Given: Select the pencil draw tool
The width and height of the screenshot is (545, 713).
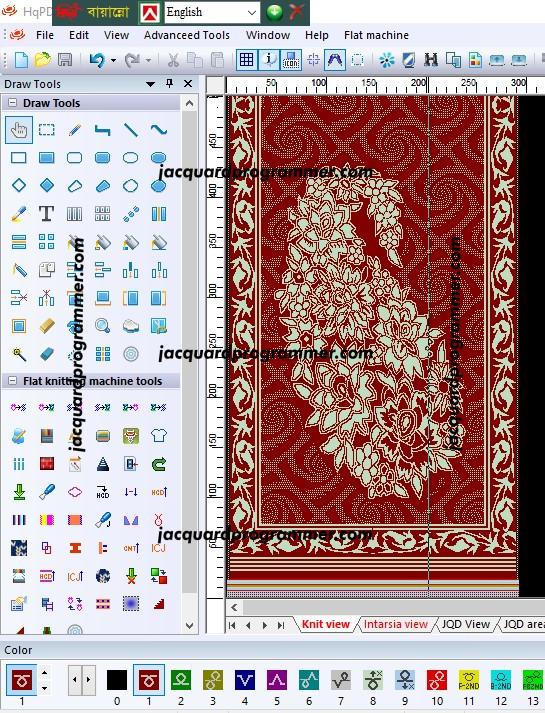Looking at the screenshot, I should (75, 130).
